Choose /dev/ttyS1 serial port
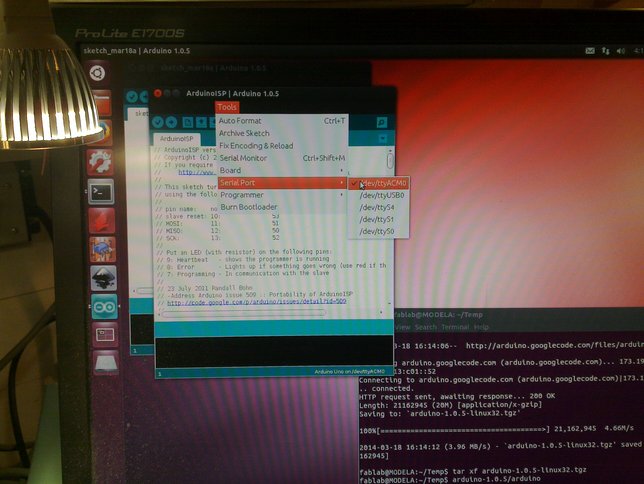This screenshot has width=644, height=484. tap(378, 219)
